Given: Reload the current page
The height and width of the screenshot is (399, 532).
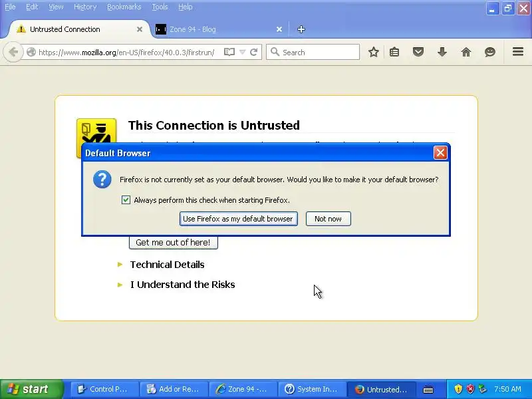Looking at the screenshot, I should (253, 52).
